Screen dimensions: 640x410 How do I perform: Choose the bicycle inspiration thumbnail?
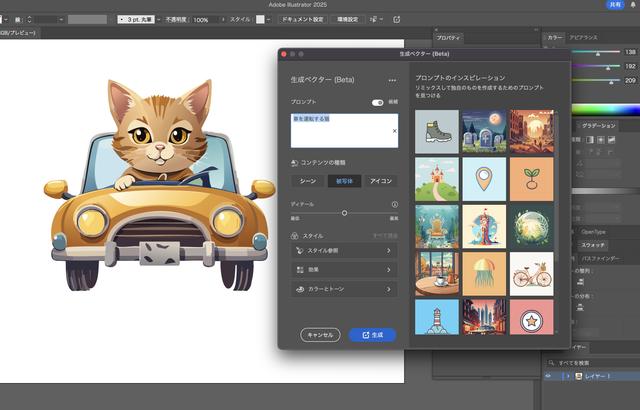531,274
